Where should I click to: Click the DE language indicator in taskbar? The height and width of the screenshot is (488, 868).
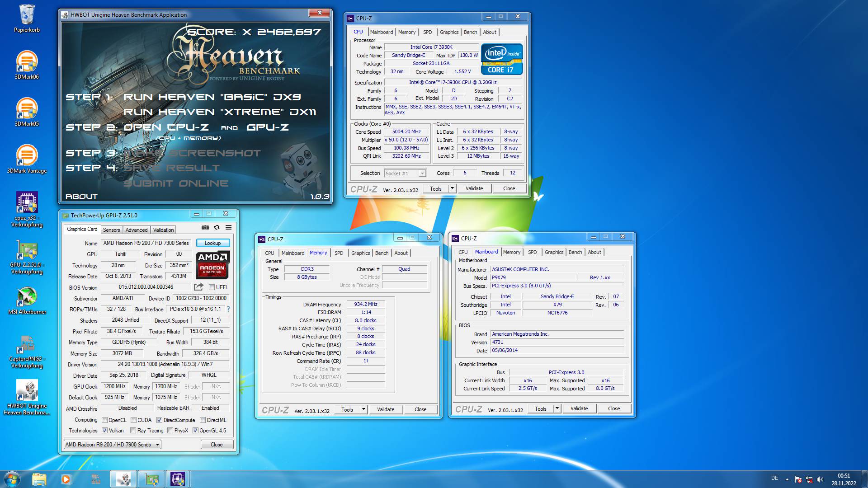coord(774,478)
